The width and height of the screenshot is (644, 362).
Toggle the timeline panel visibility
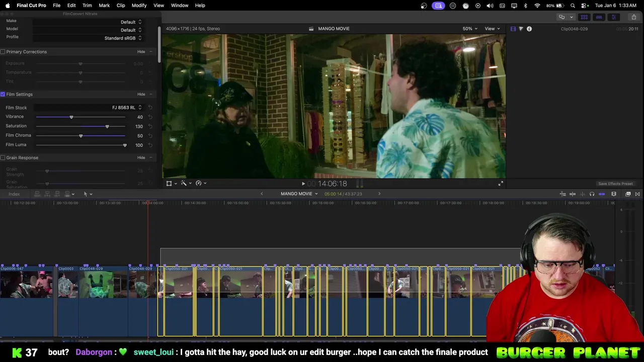coord(599,17)
